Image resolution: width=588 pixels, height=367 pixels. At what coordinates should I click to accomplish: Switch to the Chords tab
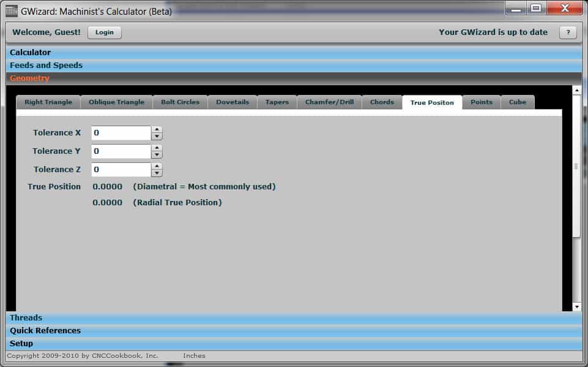381,102
